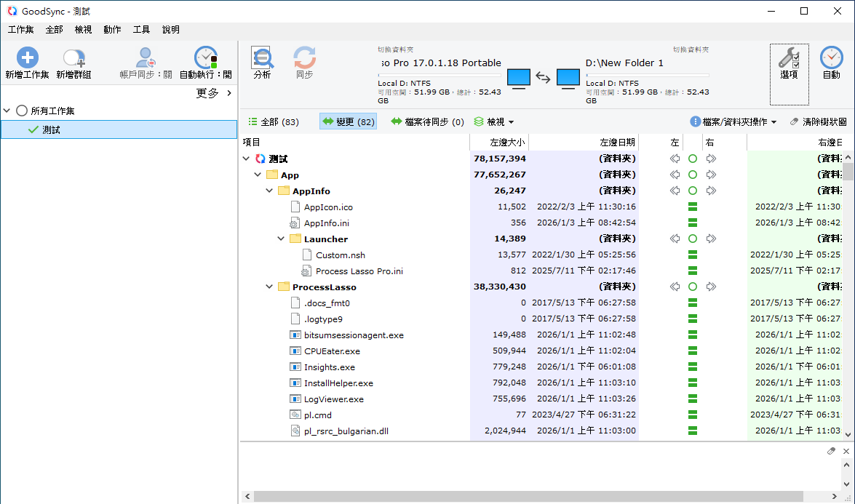855x504 pixels.
Task: Toggle 測試 row do-nothing circle
Action: point(693,159)
